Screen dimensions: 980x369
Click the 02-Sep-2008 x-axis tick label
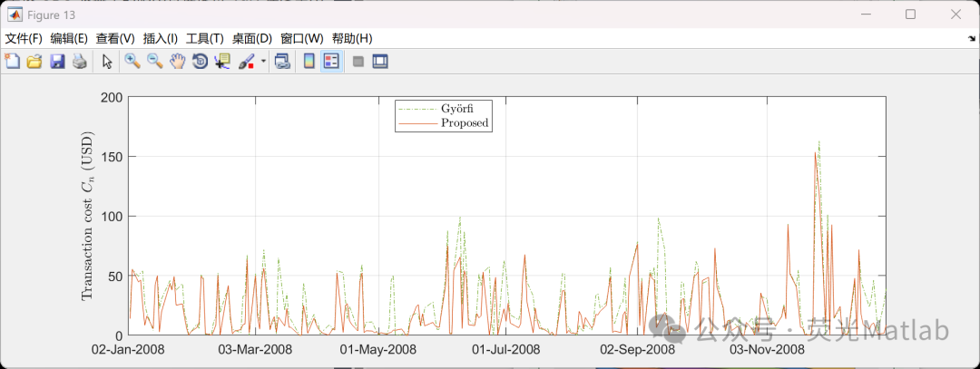coord(637,349)
